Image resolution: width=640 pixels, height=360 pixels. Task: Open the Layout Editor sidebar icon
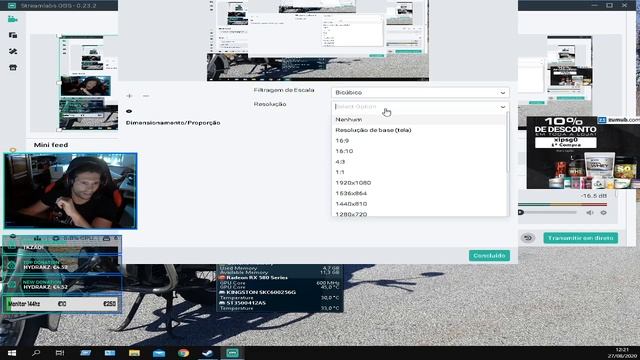pyautogui.click(x=13, y=35)
